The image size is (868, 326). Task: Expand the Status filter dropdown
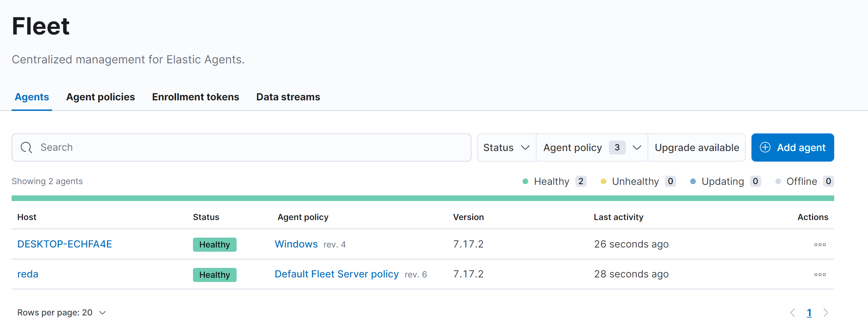506,148
